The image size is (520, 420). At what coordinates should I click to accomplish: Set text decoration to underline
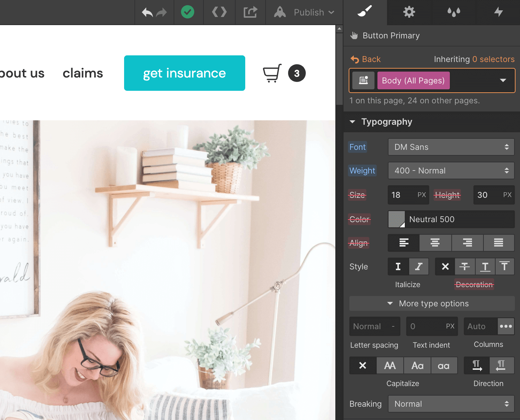pos(485,266)
